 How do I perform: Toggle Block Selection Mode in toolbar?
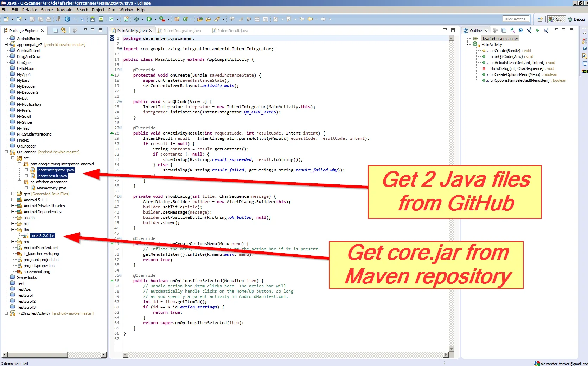(257, 19)
